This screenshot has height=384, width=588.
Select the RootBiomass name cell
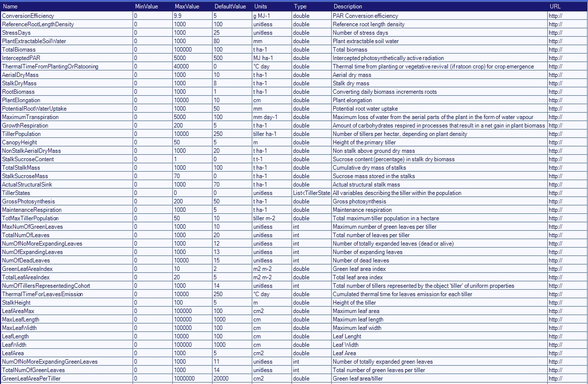tap(67, 92)
